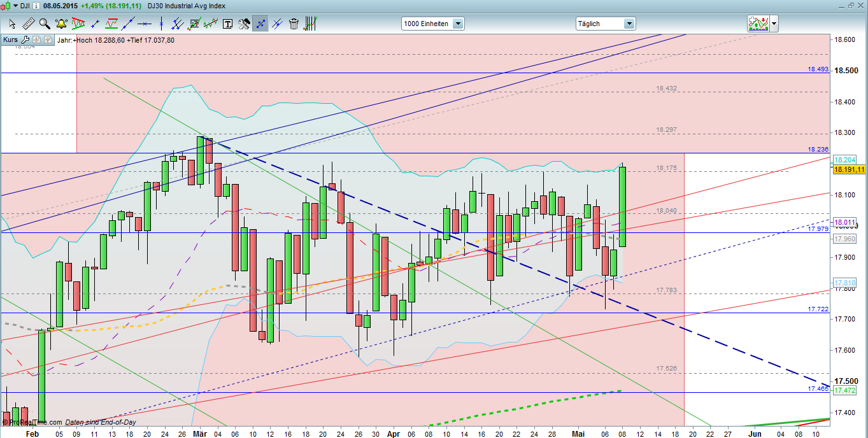The height and width of the screenshot is (438, 868).
Task: Click the Jahr Hoch/Tief info text
Action: (x=115, y=40)
